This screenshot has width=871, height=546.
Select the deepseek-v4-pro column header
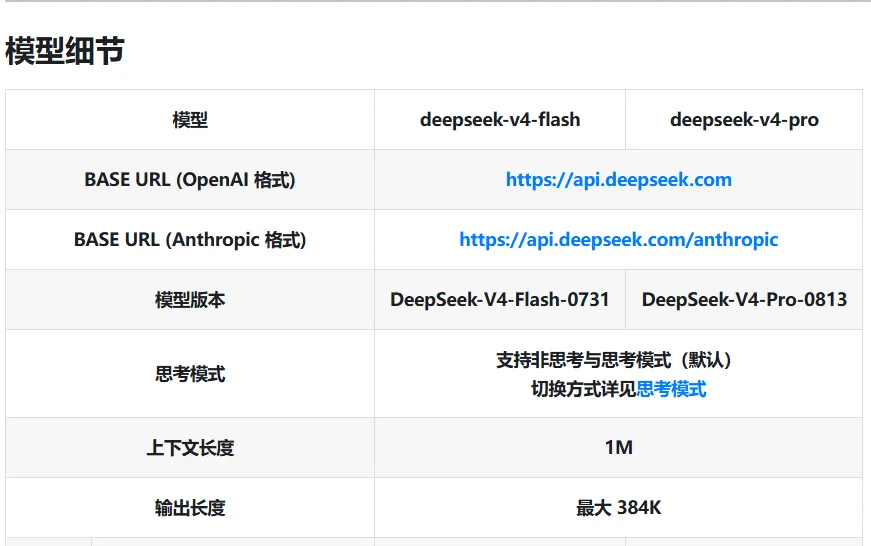coord(744,120)
